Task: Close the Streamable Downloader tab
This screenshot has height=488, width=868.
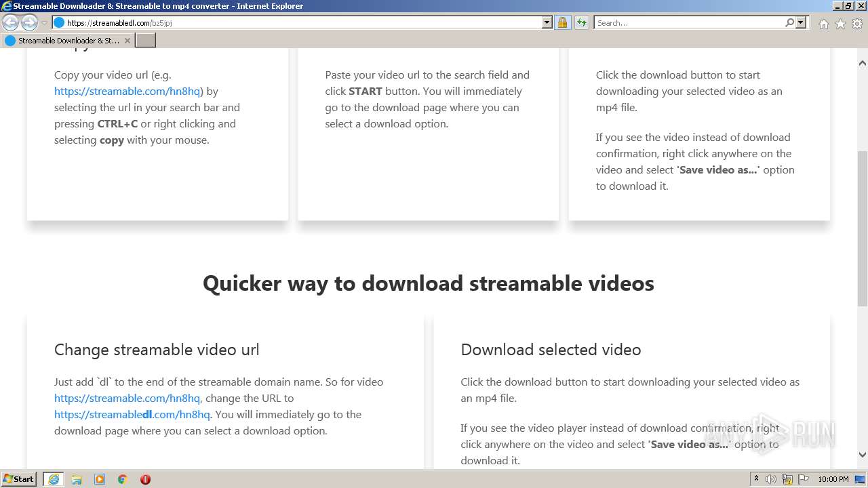Action: pos(127,41)
